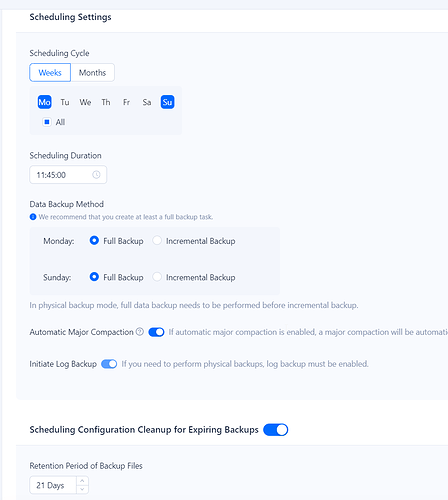This screenshot has width=448, height=500.
Task: Decrease retention days with down arrow
Action: 82,489
